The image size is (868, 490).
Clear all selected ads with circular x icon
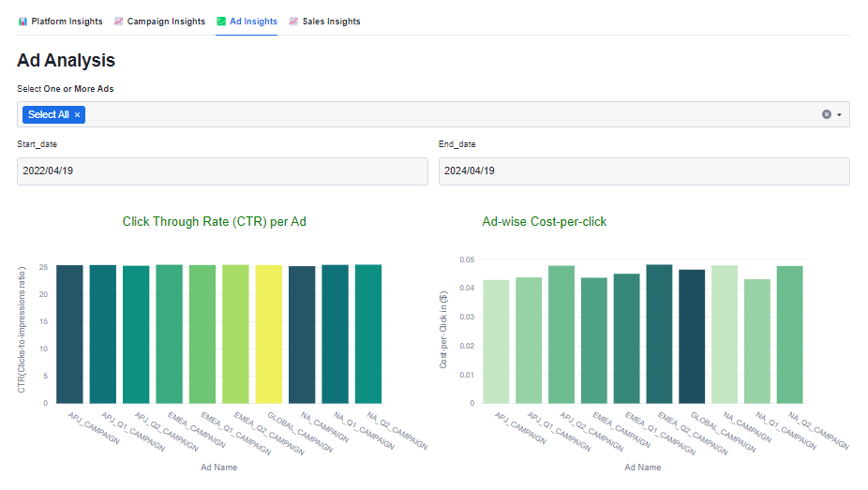[827, 114]
